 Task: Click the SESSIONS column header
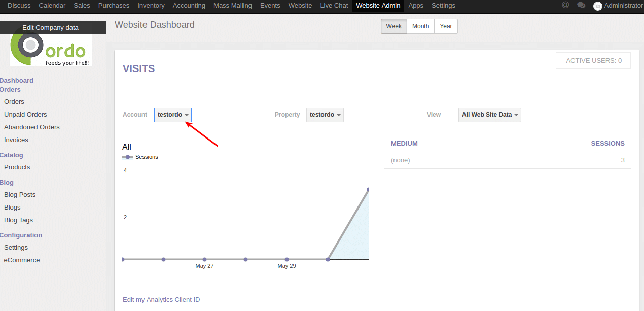pyautogui.click(x=607, y=144)
